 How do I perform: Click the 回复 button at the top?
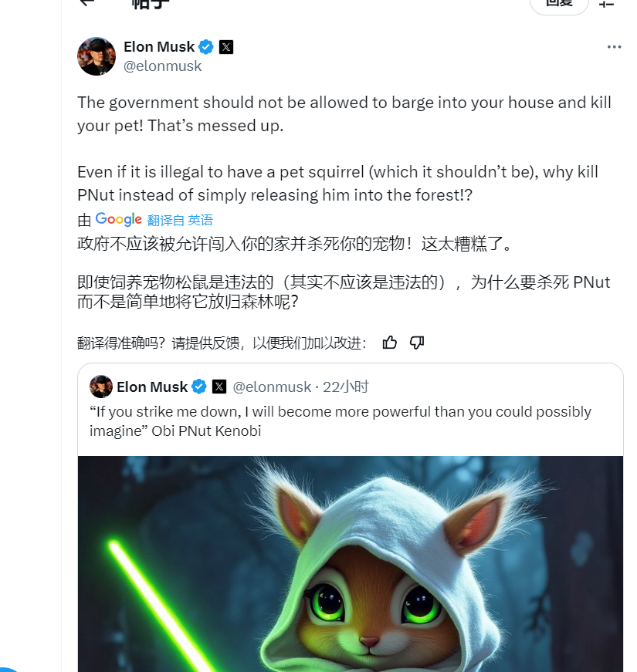[x=559, y=5]
